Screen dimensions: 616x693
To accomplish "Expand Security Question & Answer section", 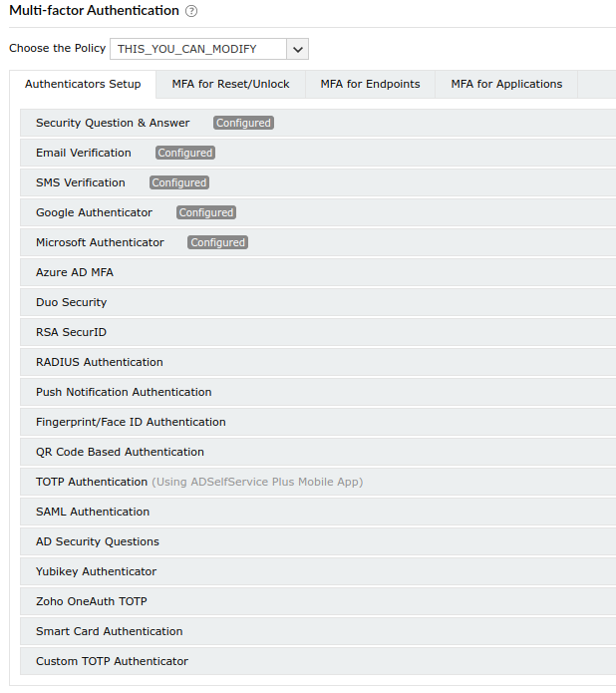I will tap(113, 123).
